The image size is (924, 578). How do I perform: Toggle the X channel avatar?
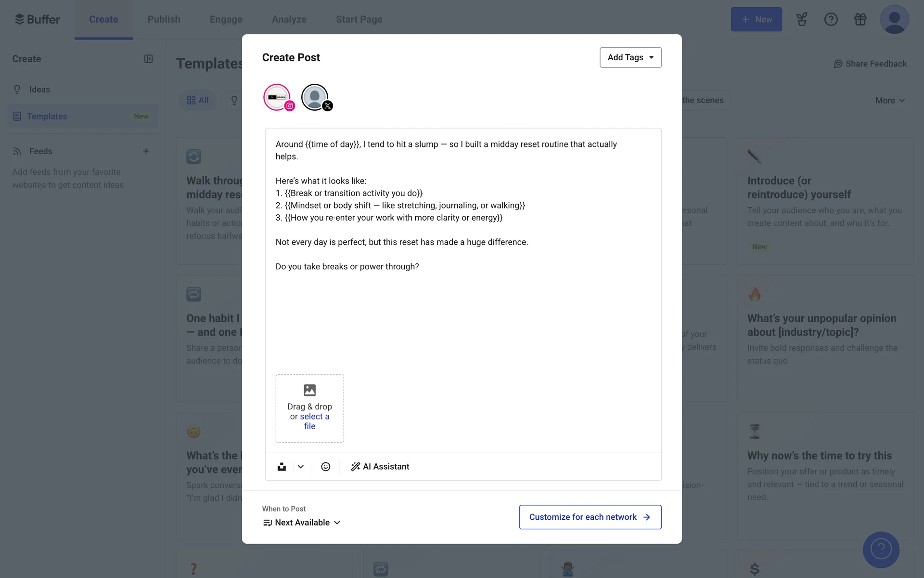315,97
